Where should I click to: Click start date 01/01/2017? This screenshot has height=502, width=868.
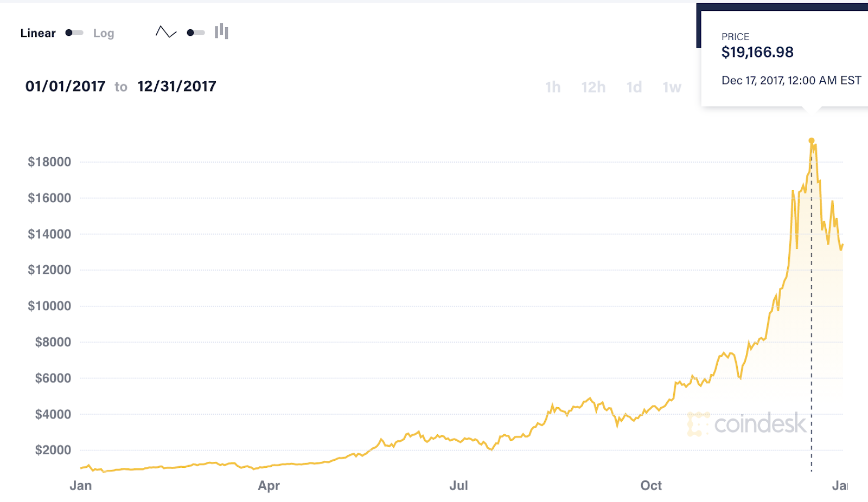(x=66, y=86)
